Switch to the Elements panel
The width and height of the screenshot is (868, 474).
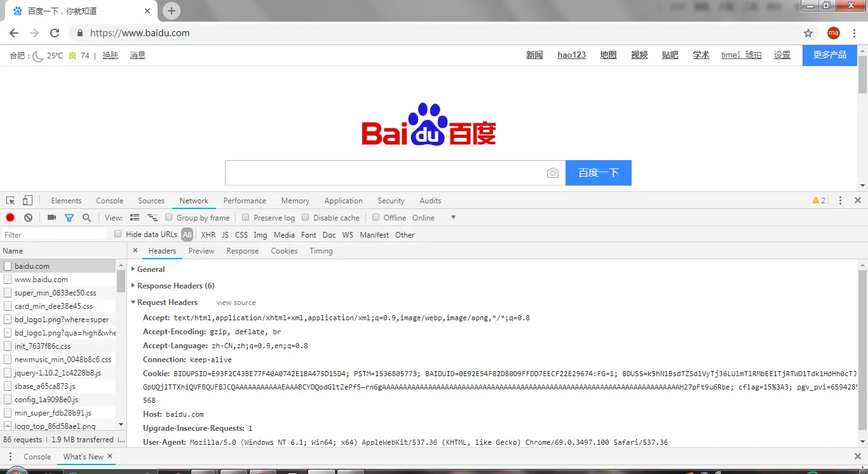click(66, 201)
